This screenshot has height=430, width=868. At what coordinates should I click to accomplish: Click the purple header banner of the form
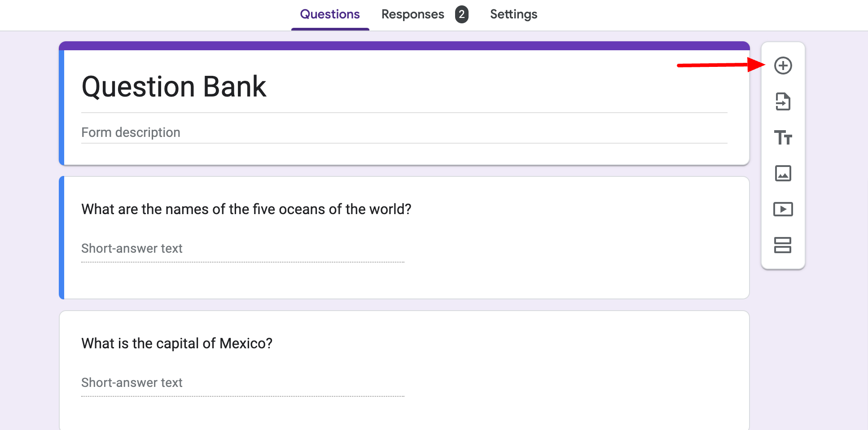404,45
